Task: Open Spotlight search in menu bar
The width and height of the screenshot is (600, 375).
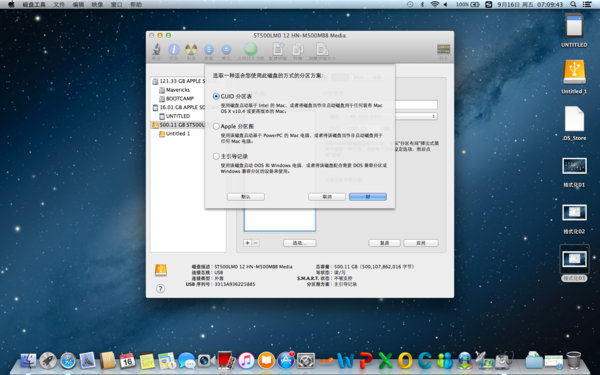Action: click(573, 5)
